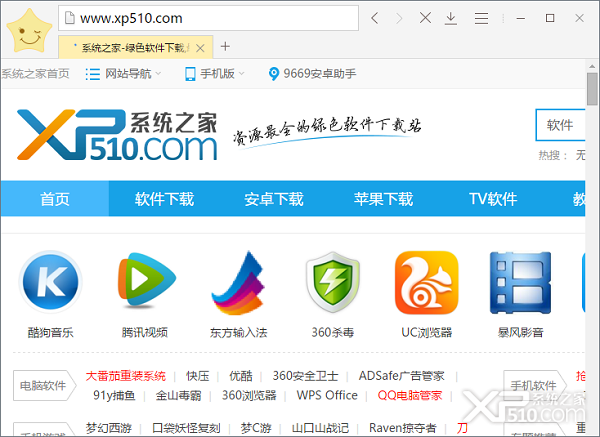Open the 360杀毒 shield icon

click(x=333, y=282)
